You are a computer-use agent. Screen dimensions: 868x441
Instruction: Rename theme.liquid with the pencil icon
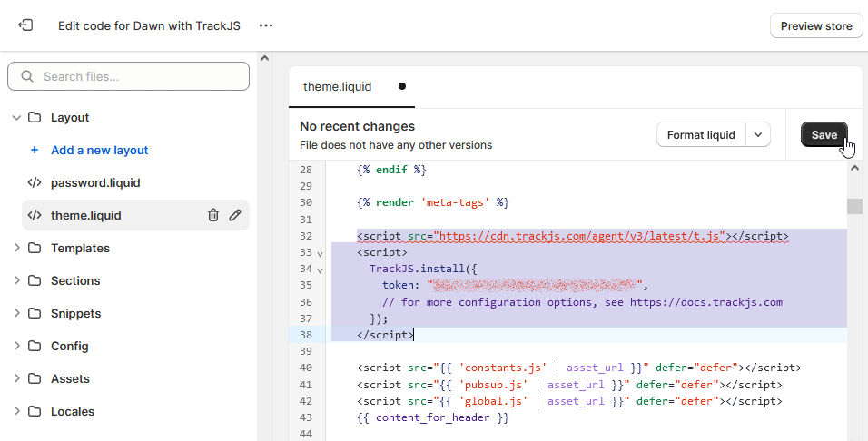(x=235, y=215)
